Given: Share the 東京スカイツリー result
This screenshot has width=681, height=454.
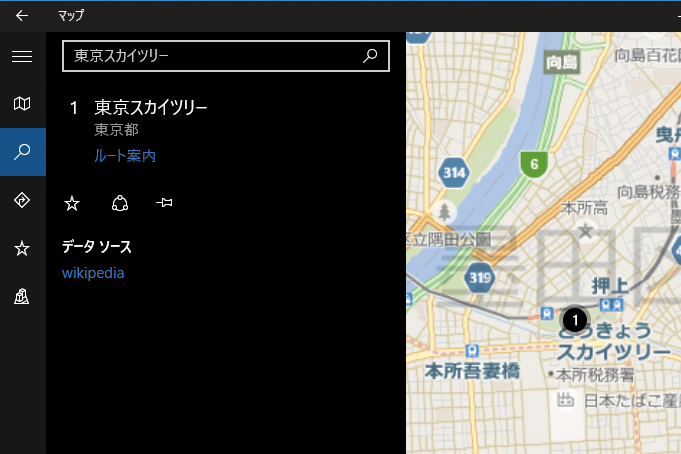Looking at the screenshot, I should point(120,203).
